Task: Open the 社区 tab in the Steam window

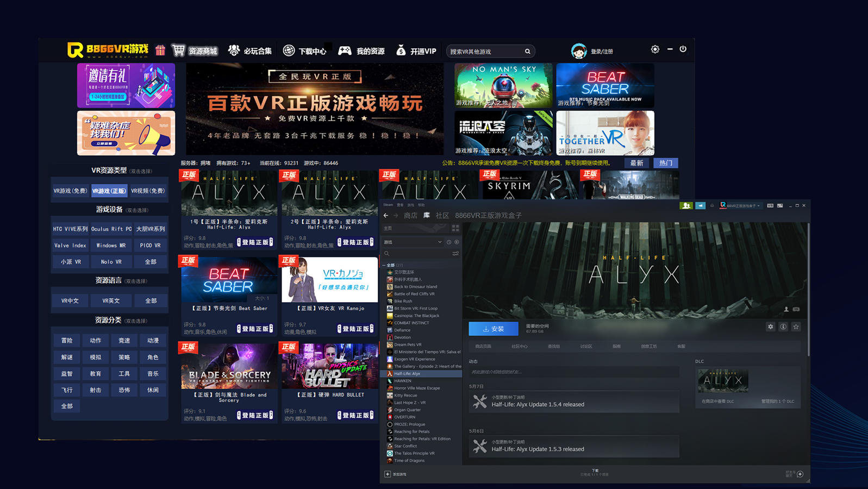Action: click(442, 215)
